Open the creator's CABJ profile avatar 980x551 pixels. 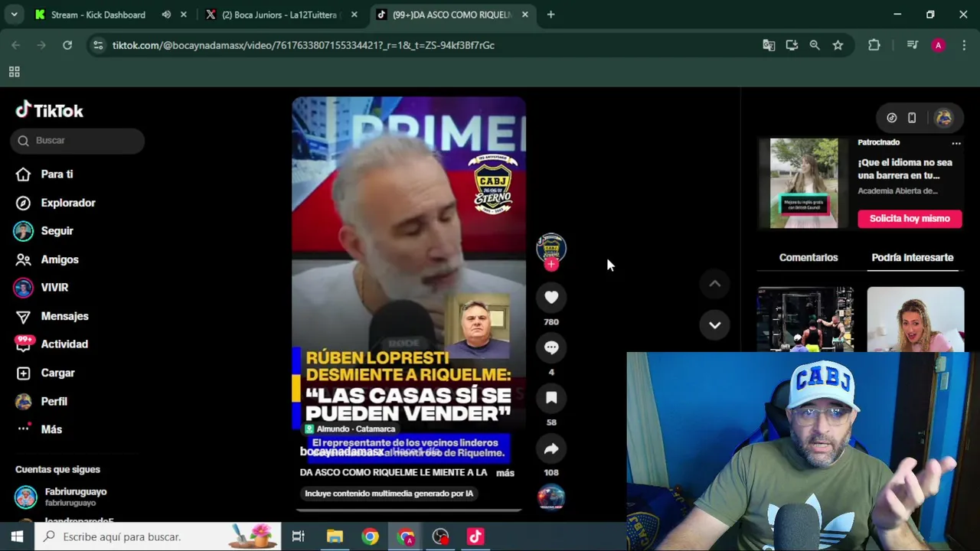pos(550,247)
